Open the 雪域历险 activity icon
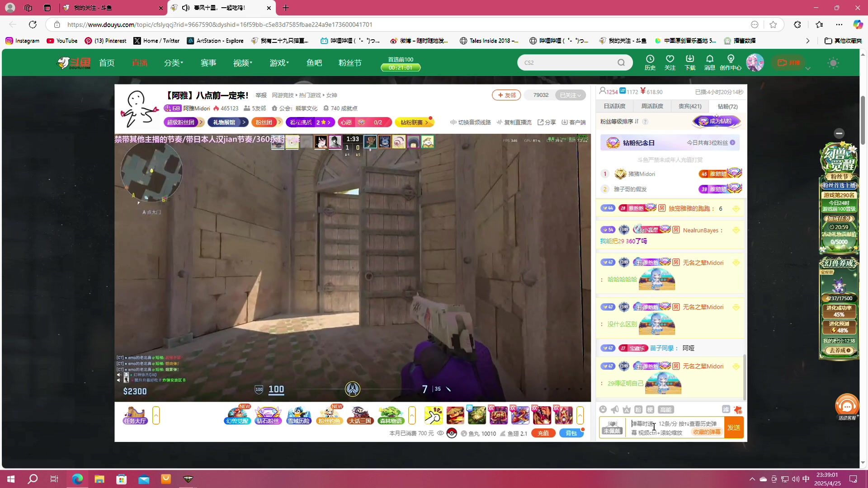Viewport: 868px width, 488px height. [299, 415]
